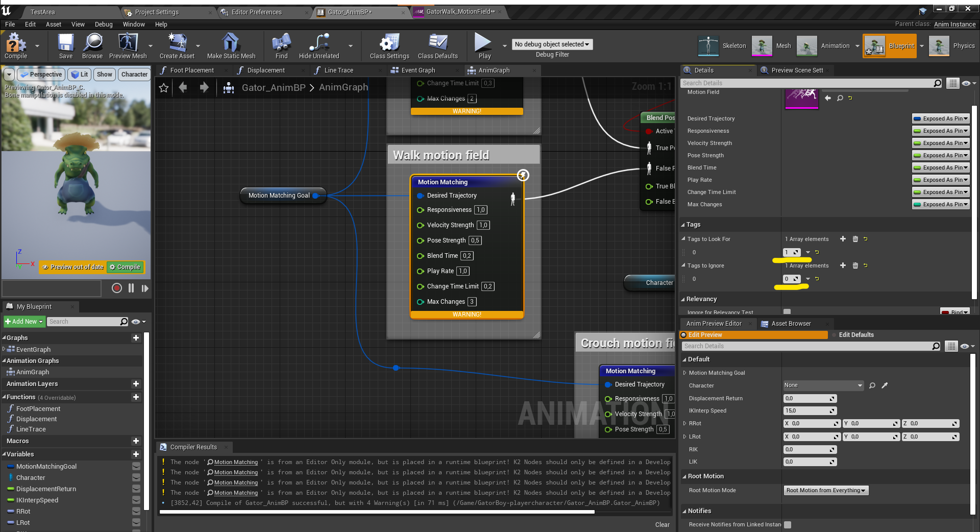Add a new graph in My Blueprint
This screenshot has width=980, height=532.
click(x=136, y=337)
